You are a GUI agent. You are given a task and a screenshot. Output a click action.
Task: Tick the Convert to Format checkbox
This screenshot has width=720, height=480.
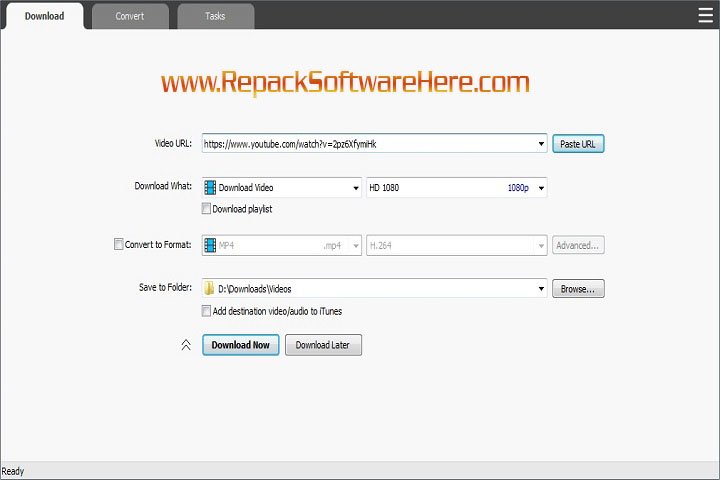[118, 244]
